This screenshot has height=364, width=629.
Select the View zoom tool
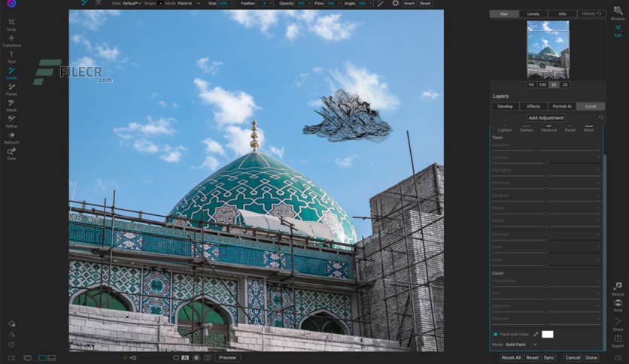click(11, 153)
